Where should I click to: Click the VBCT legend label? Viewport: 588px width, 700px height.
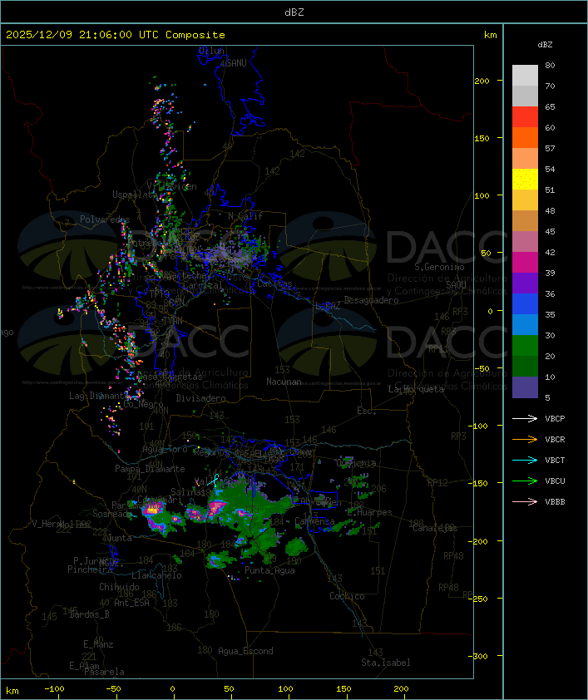[x=555, y=460]
